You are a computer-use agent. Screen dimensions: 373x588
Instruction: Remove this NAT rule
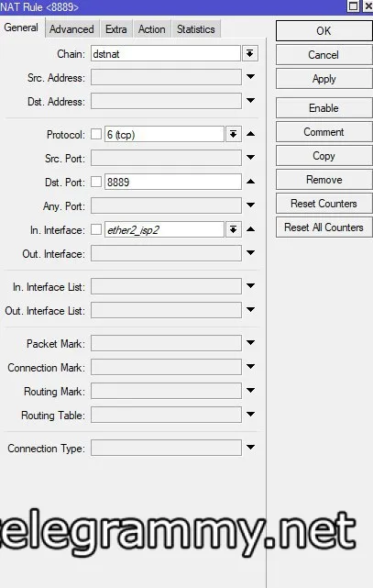(324, 180)
